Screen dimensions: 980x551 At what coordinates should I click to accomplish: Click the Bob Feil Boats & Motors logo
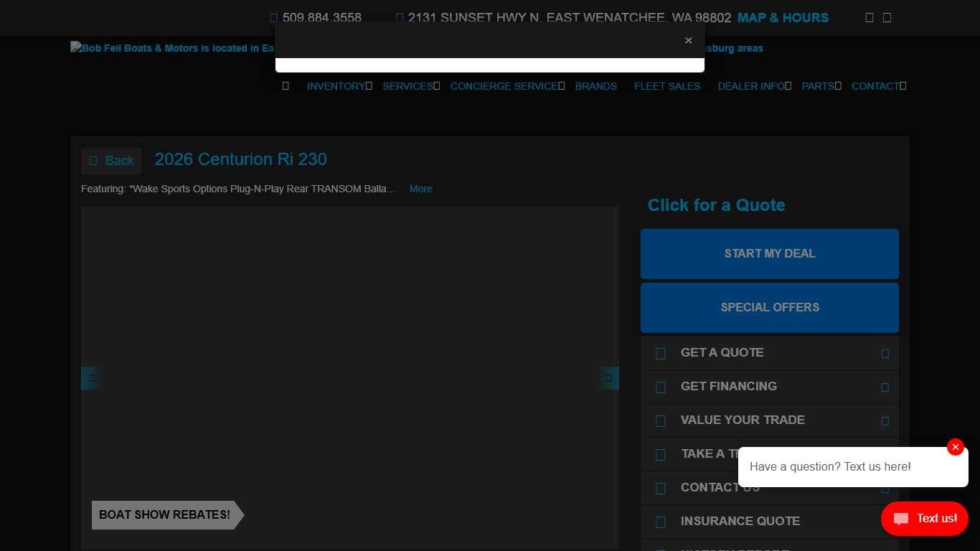coord(172,48)
